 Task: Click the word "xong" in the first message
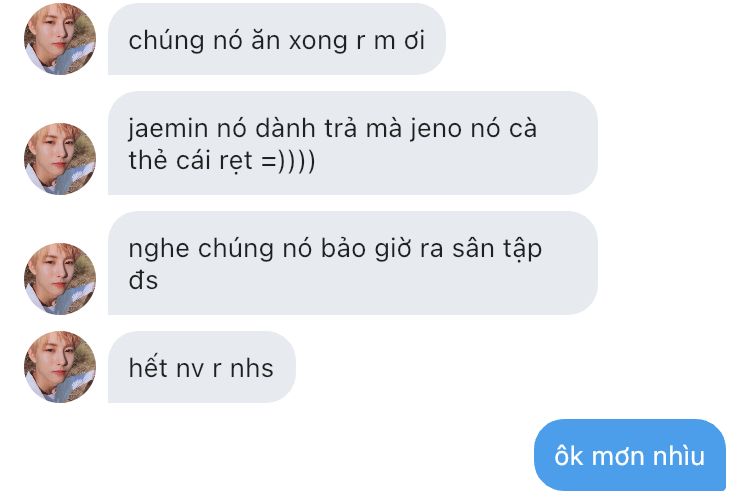[319, 41]
